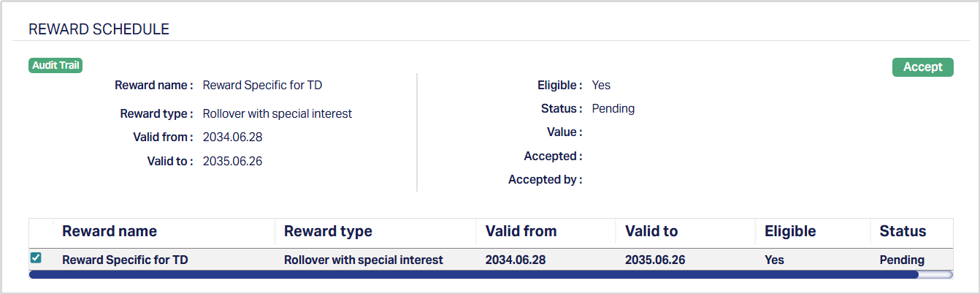Uncheck the Reward Specific for TD row checkbox

(x=36, y=258)
